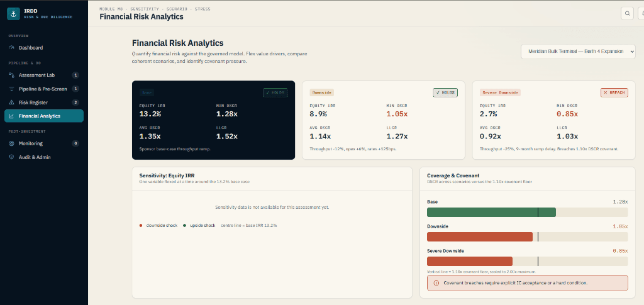Click the red Downside DSCR bar
The height and width of the screenshot is (305, 644).
[x=480, y=237]
